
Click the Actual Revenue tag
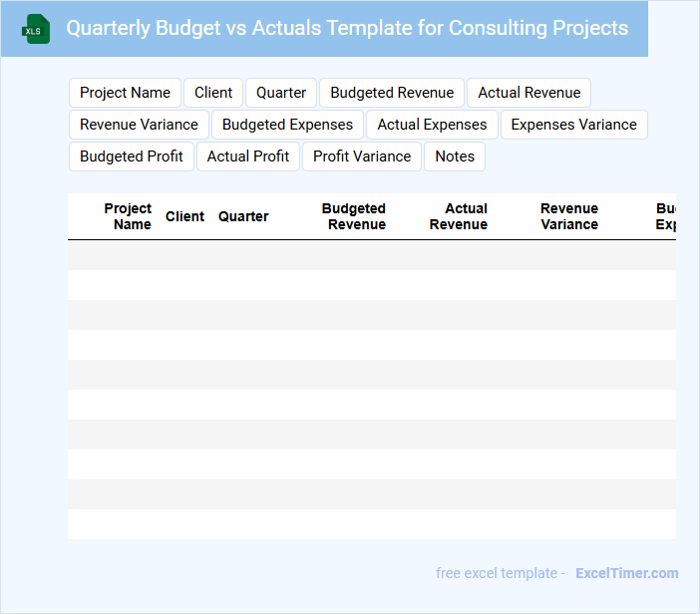(x=528, y=93)
